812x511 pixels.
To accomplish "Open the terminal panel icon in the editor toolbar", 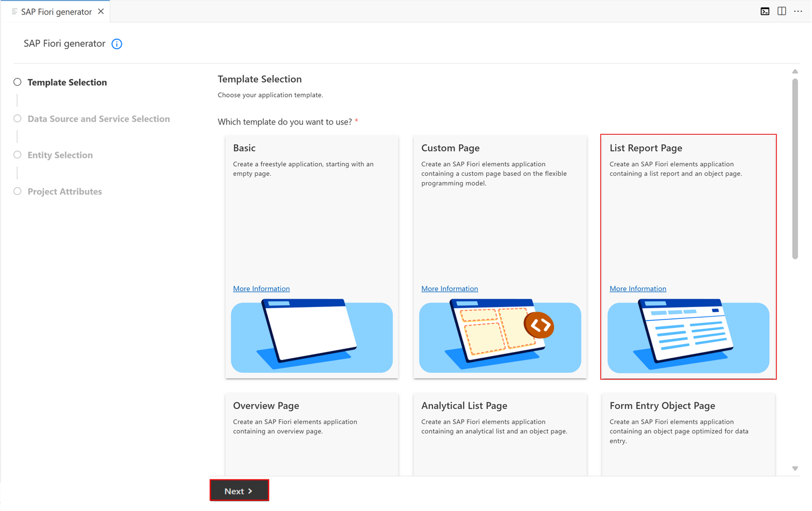I will pos(765,11).
